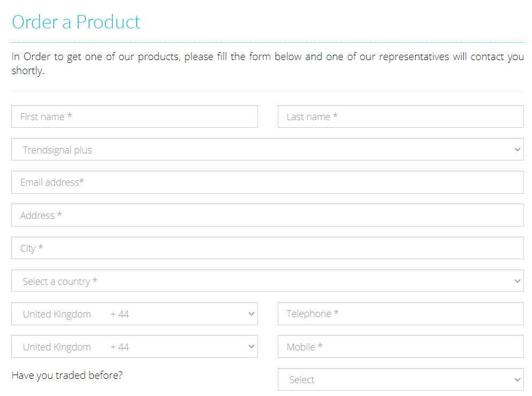Click the introductory paragraph about representatives contacting you

pos(268,63)
